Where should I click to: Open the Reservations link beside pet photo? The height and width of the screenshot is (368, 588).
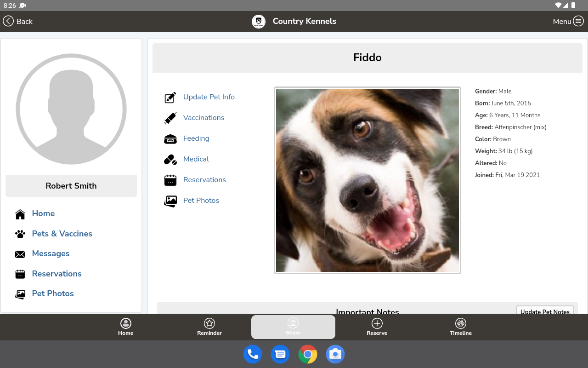pyautogui.click(x=204, y=180)
